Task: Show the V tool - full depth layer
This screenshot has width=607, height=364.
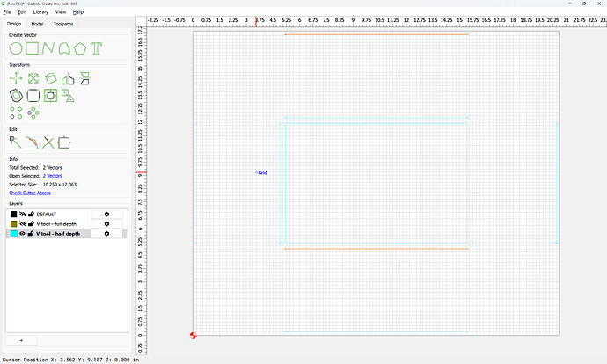Action: coord(23,223)
